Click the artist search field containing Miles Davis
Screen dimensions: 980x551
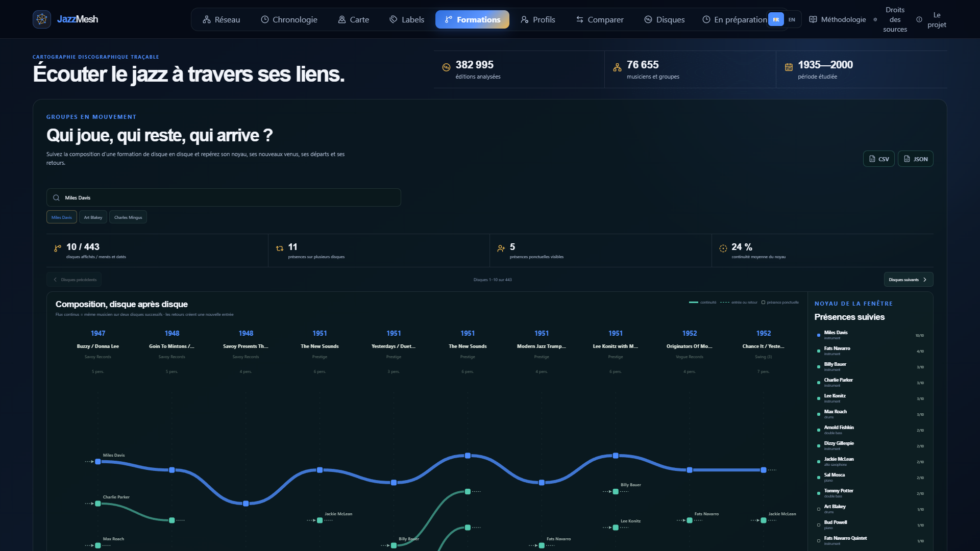pyautogui.click(x=224, y=197)
